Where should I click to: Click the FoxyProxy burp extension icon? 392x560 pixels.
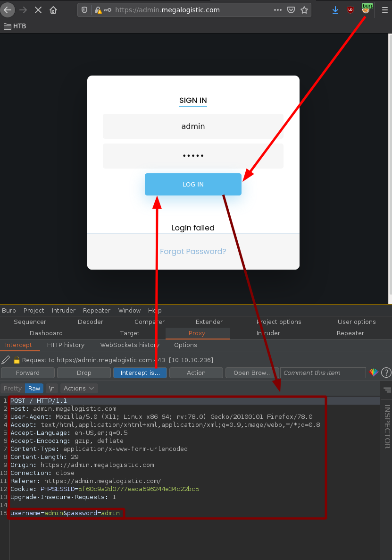pos(367,8)
